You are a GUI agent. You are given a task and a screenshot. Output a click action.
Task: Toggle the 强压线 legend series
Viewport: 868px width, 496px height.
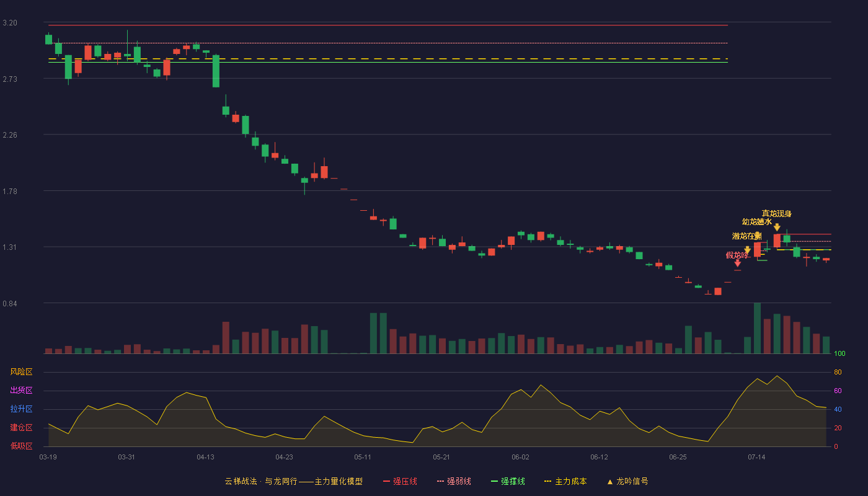400,481
